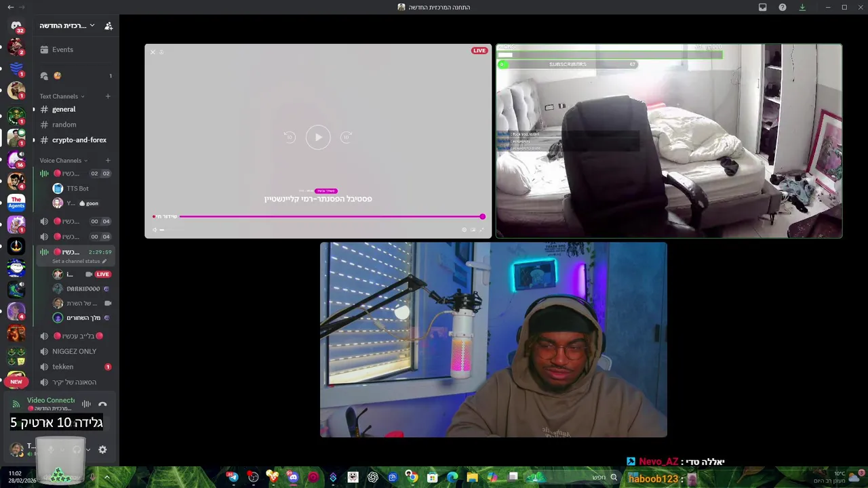Go back with title bar arrow

(10, 7)
